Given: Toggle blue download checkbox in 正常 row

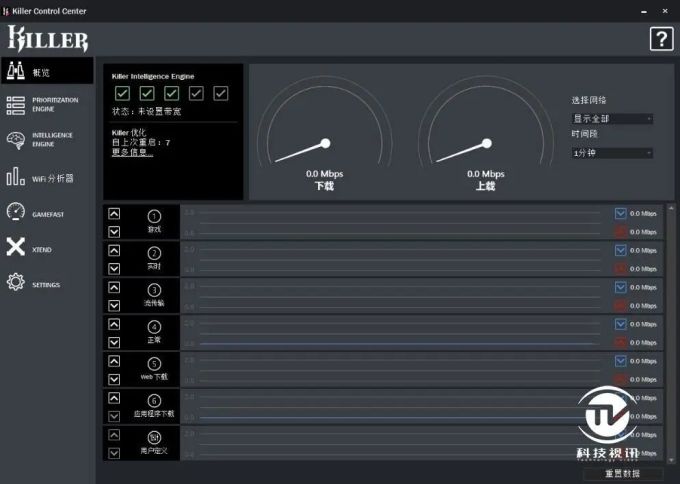Looking at the screenshot, I should point(621,324).
